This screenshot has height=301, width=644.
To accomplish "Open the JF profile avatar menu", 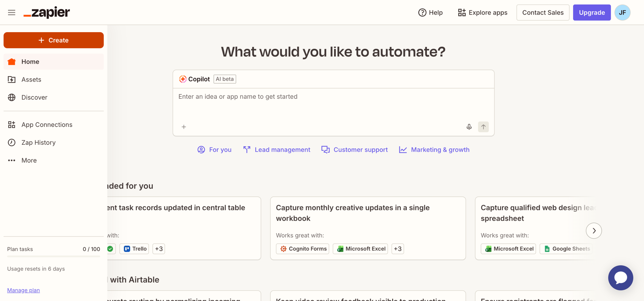I will 622,13.
